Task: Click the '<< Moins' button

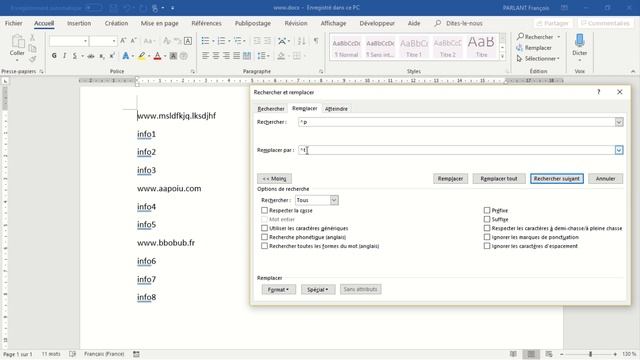Action: click(274, 179)
